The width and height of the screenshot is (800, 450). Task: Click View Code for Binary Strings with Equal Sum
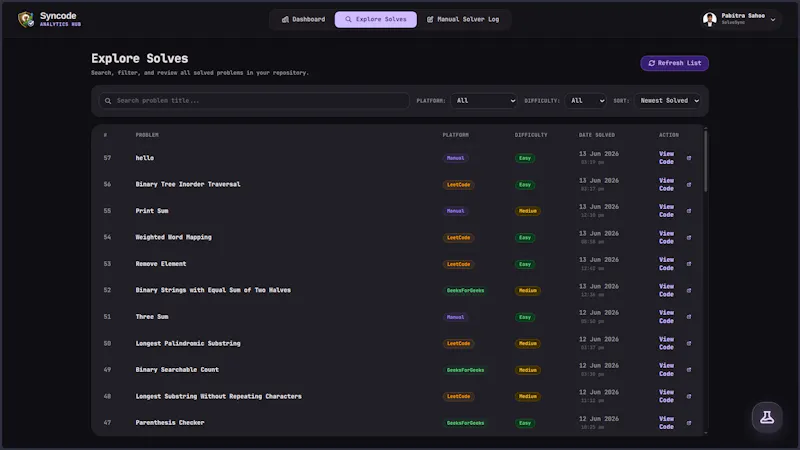tap(666, 290)
